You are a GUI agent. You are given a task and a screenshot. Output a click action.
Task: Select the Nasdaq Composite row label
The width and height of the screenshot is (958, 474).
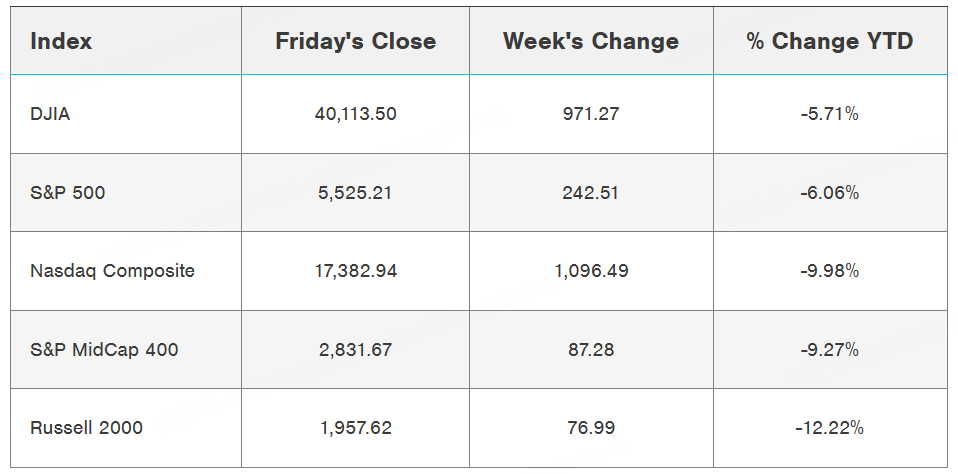click(x=112, y=270)
